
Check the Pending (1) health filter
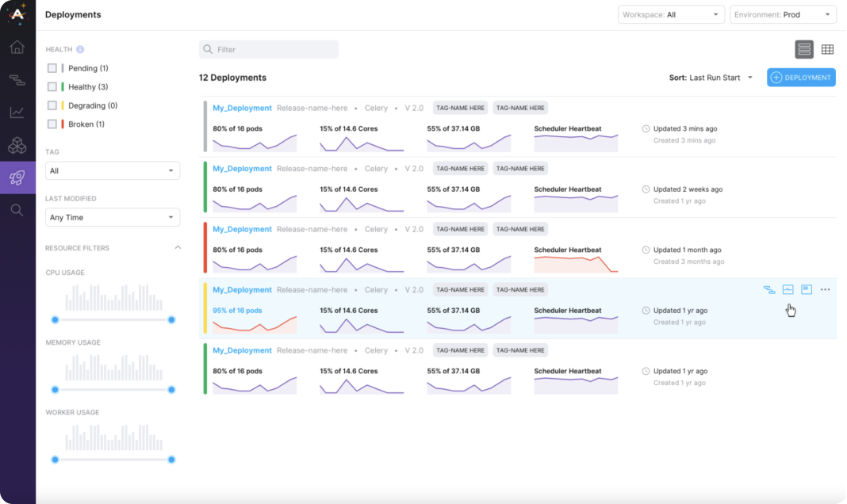[x=52, y=68]
